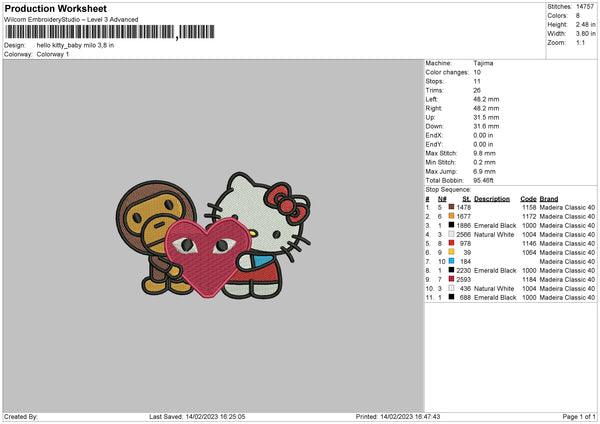Select the blue swatch in stop 7

point(452,261)
